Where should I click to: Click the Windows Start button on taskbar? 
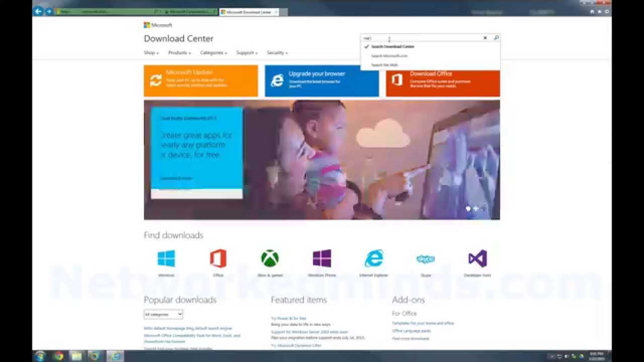(x=40, y=356)
